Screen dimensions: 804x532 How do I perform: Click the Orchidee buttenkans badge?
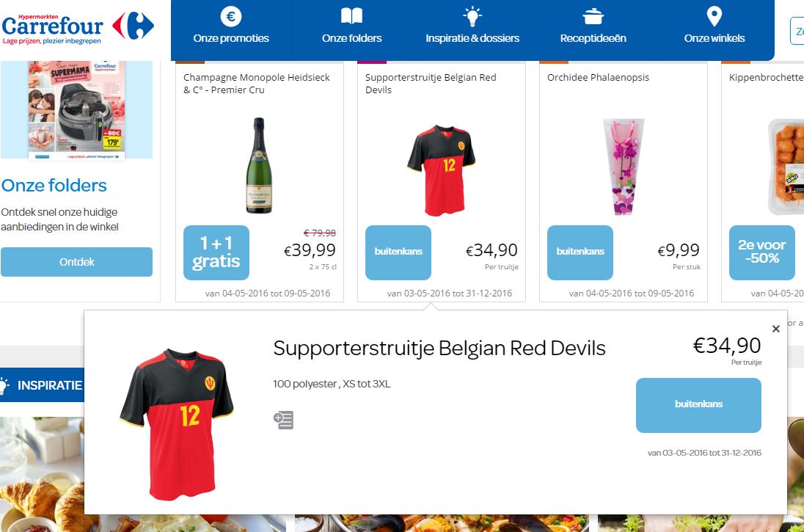pyautogui.click(x=580, y=252)
